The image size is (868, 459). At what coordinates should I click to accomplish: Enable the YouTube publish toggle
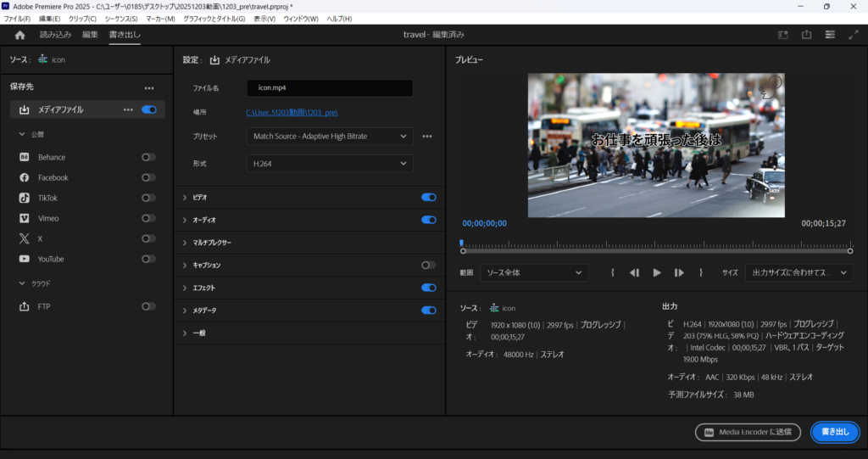[148, 259]
